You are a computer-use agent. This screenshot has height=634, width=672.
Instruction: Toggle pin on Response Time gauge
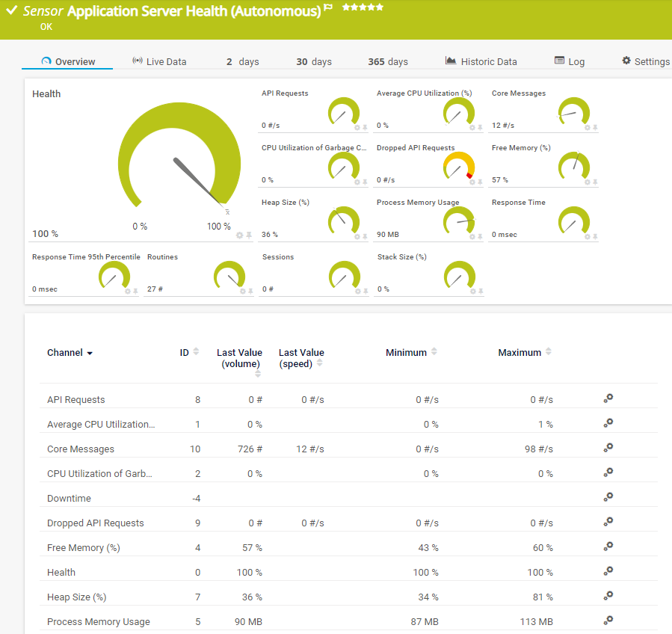pos(595,237)
